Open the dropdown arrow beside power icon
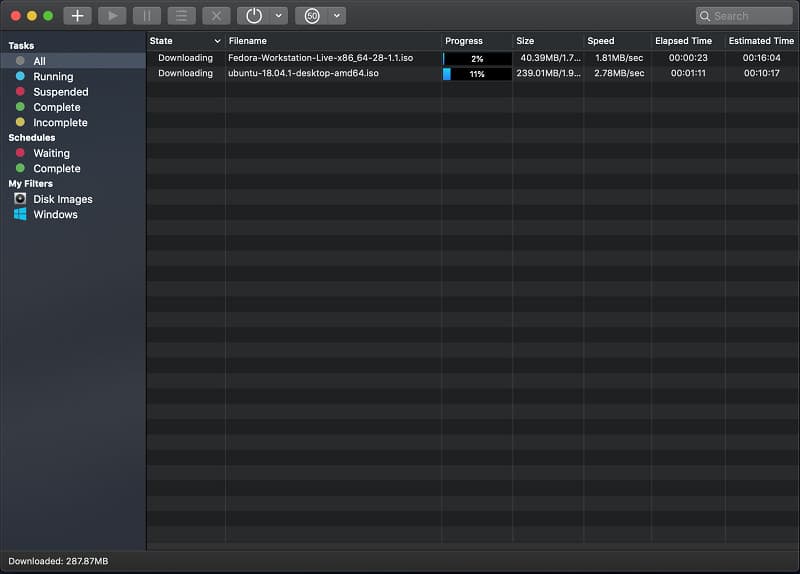800x574 pixels. pyautogui.click(x=278, y=16)
